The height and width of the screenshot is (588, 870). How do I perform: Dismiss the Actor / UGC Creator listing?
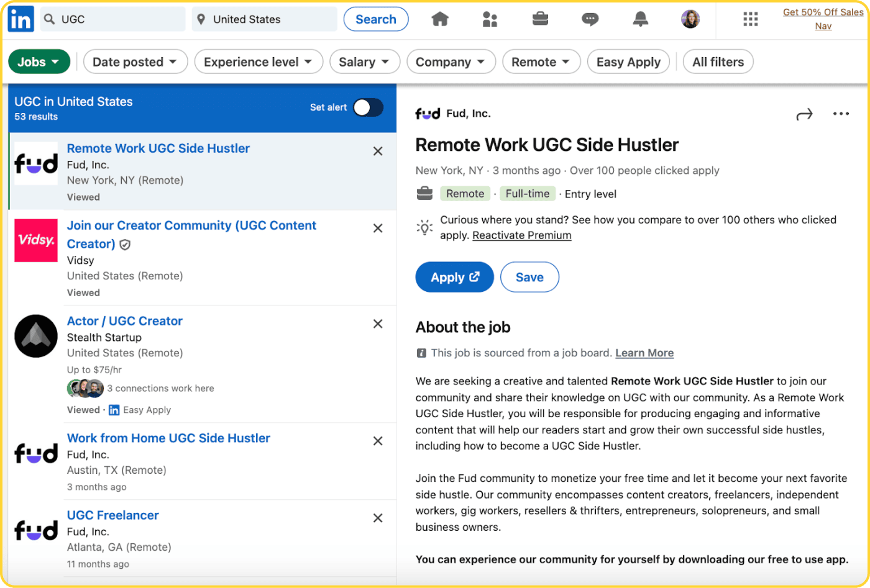pyautogui.click(x=378, y=323)
